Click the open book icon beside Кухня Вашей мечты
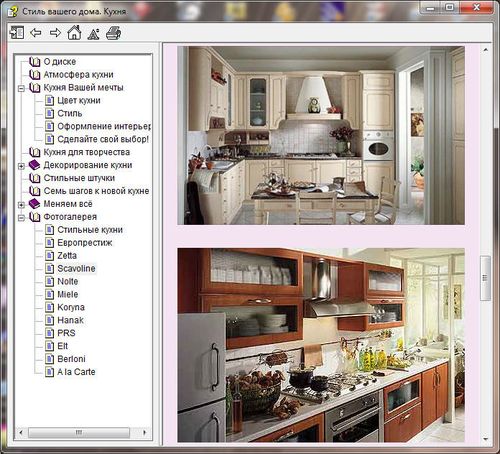Screen dimensions: 500x454 tap(35, 88)
